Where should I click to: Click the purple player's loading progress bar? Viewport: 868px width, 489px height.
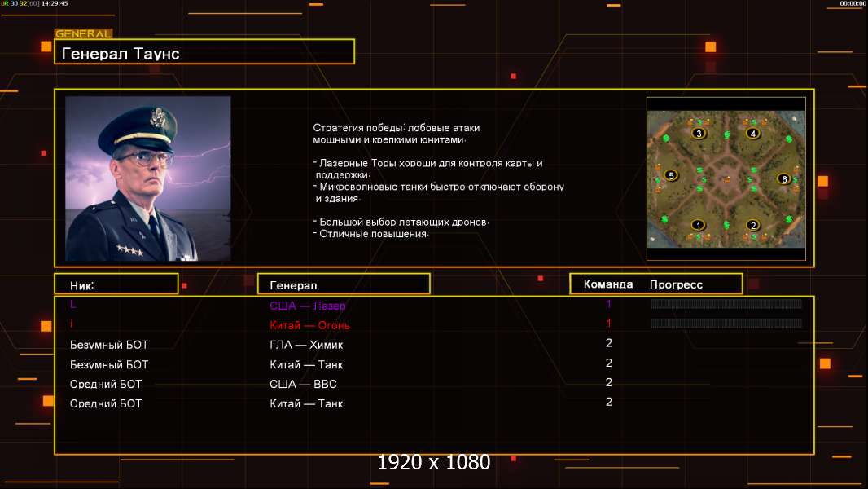[x=726, y=303]
